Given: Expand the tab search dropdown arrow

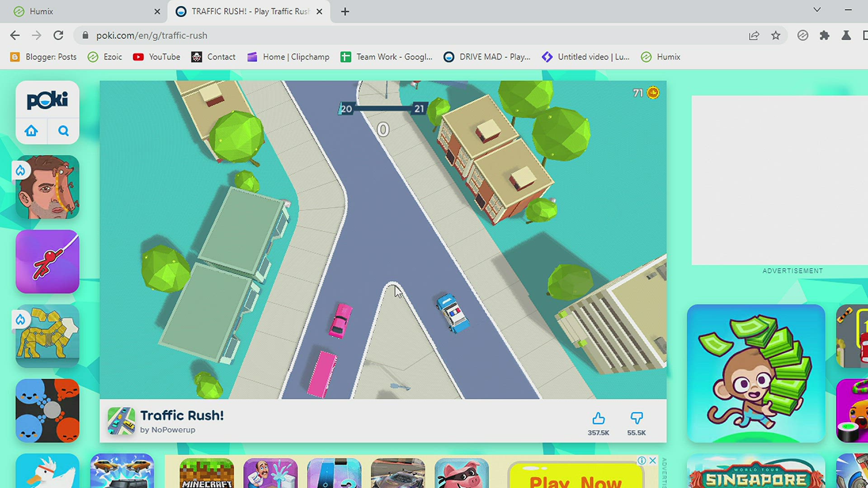Looking at the screenshot, I should (816, 10).
